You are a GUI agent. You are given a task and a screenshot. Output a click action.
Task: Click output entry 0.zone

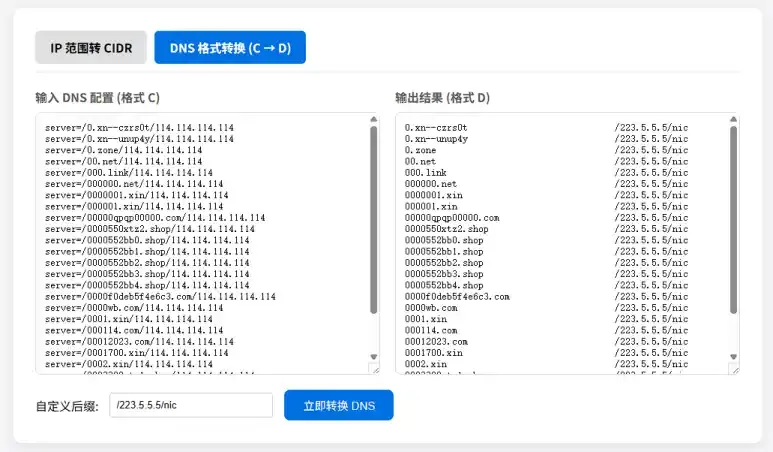tap(421, 150)
